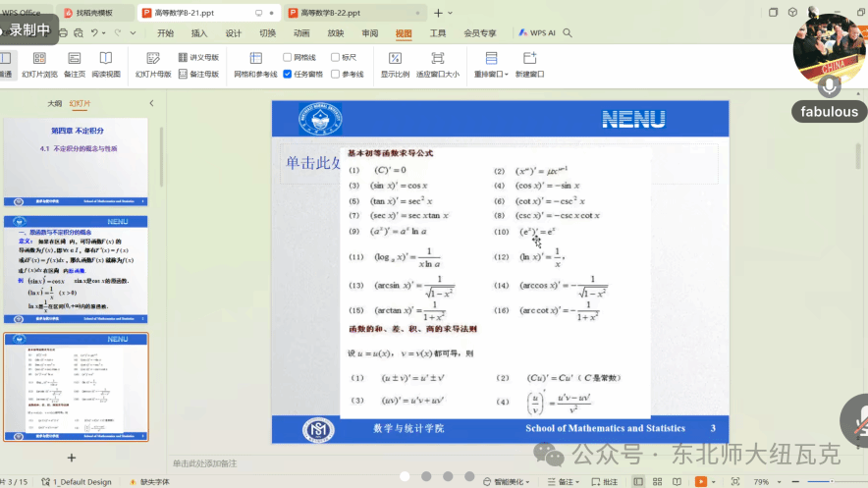This screenshot has width=868, height=488.
Task: Click zoom out minus in status bar
Action: click(x=795, y=482)
